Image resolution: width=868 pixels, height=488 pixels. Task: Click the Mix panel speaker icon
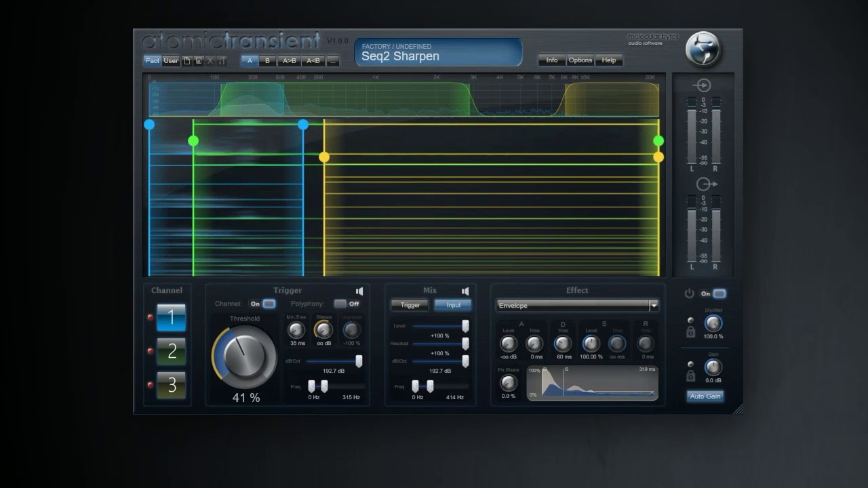click(465, 291)
